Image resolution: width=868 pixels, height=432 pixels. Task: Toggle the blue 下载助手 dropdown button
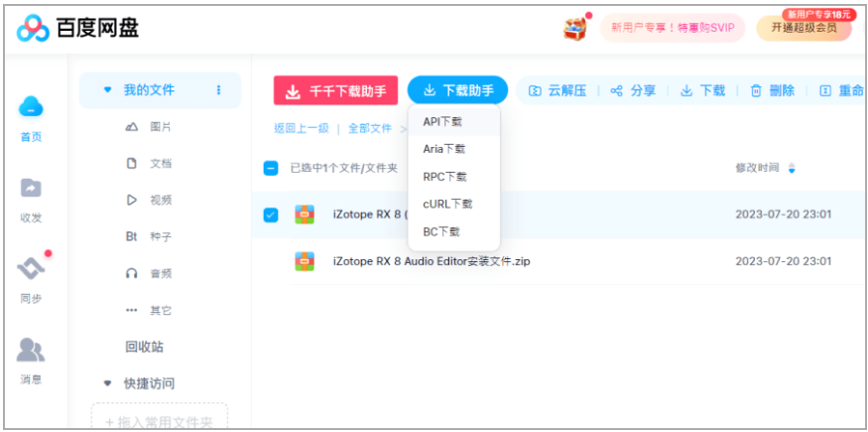pos(457,90)
